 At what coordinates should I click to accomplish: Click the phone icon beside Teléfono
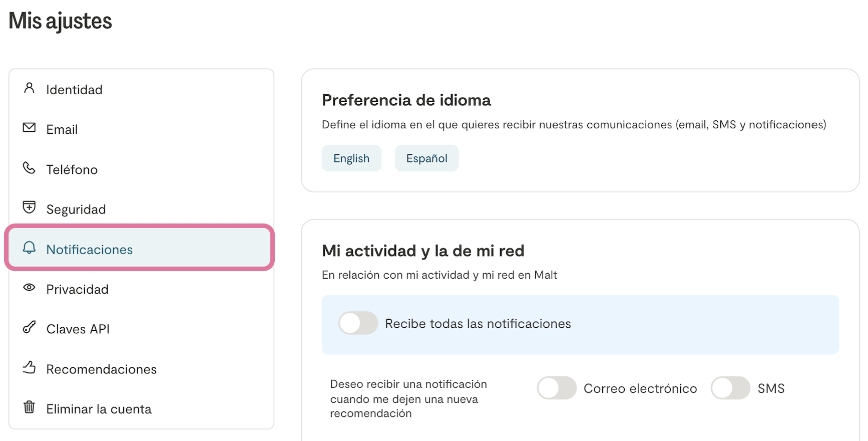pyautogui.click(x=30, y=168)
